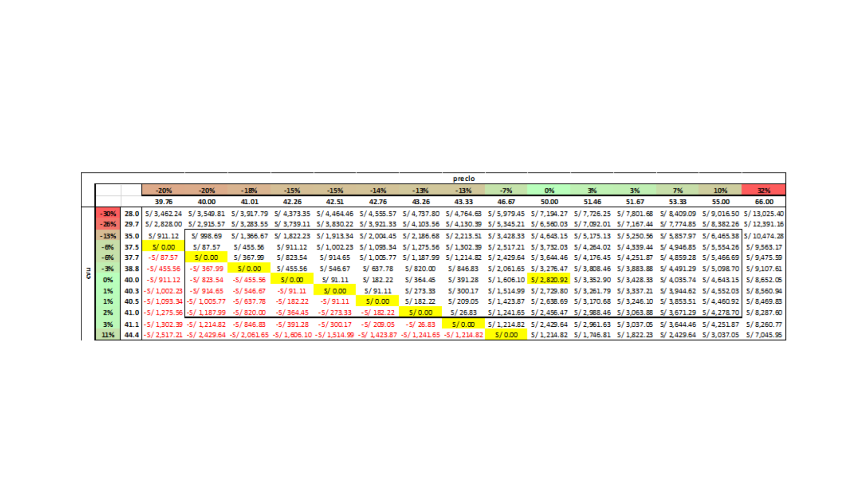The image size is (868, 488).
Task: Select the 66.00 price cell
Action: tap(764, 202)
